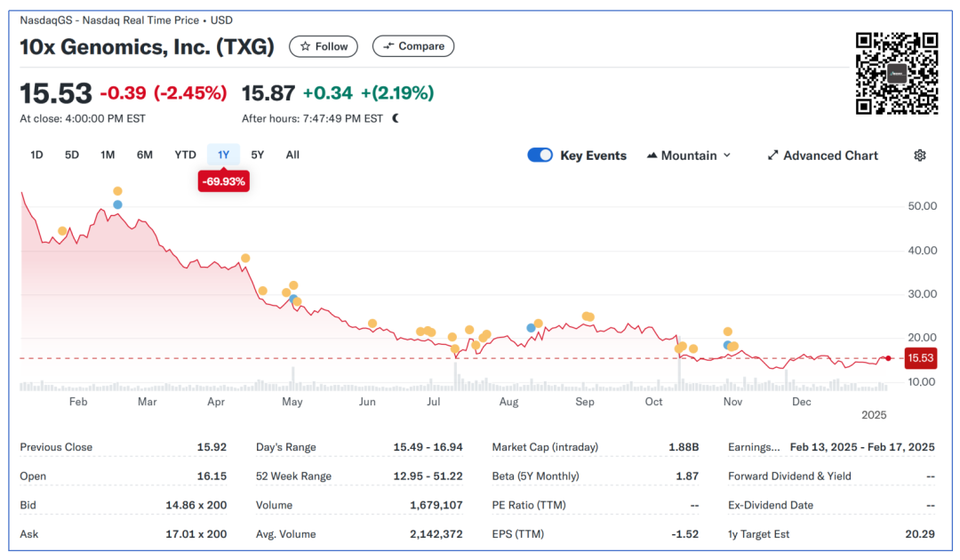Toggle Key Events switch off

click(540, 156)
